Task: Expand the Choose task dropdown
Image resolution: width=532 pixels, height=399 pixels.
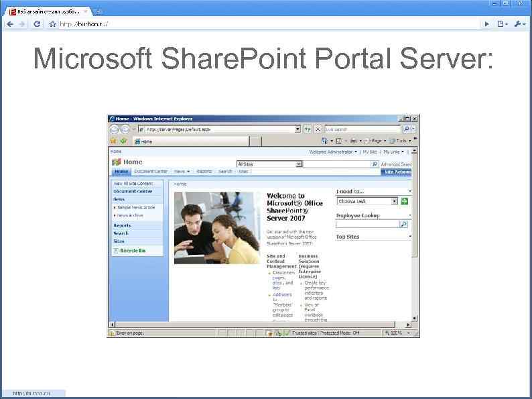Action: pos(394,201)
